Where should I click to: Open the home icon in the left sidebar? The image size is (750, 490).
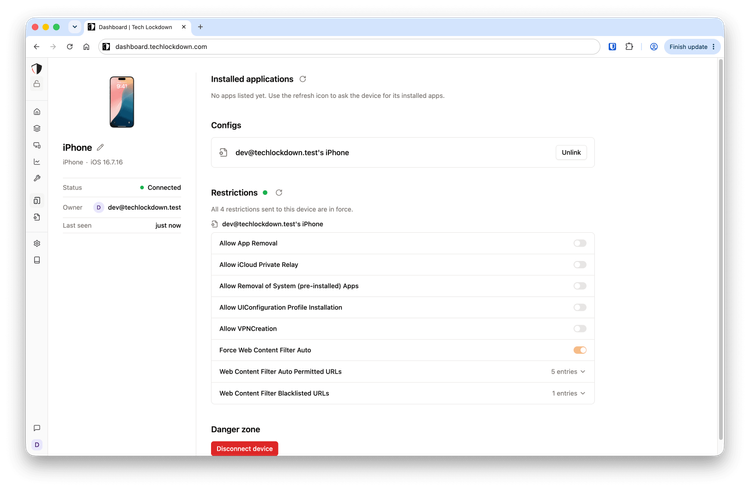click(37, 111)
